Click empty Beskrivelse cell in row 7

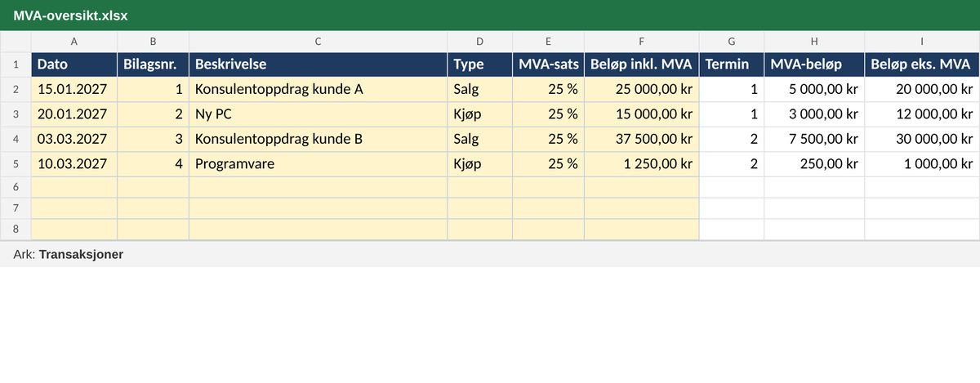click(x=318, y=208)
